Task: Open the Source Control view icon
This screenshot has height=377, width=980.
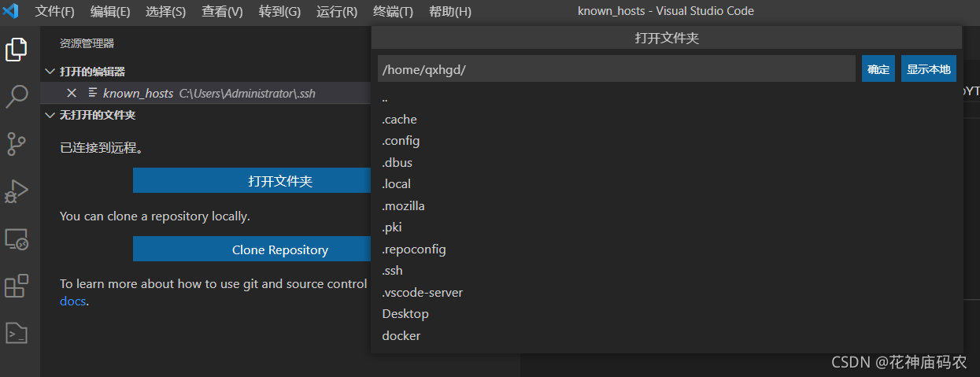Action: [17, 144]
